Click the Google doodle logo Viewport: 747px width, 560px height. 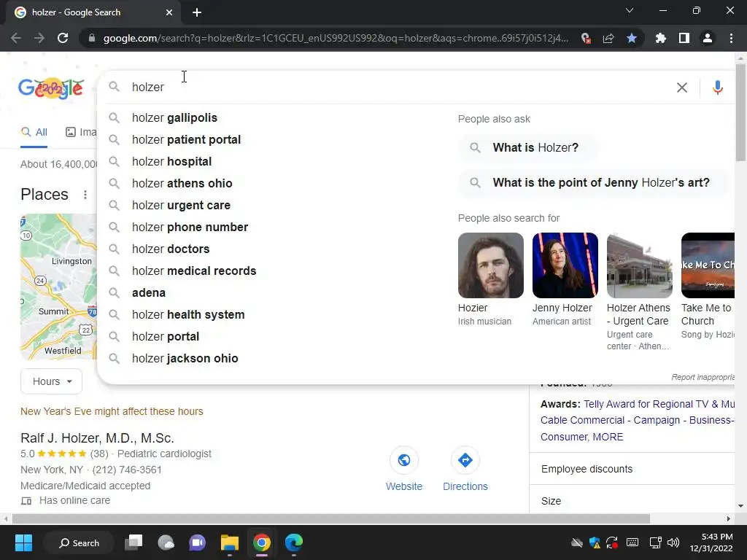pyautogui.click(x=51, y=88)
